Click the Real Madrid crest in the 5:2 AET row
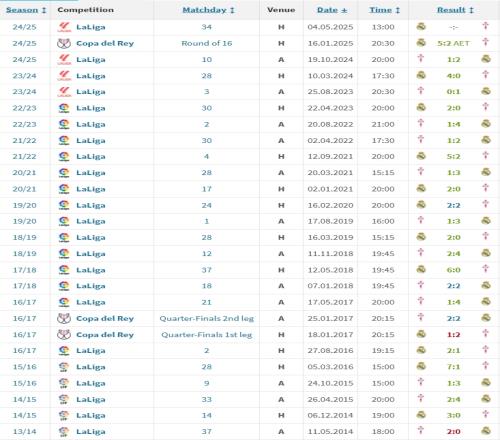 click(421, 43)
